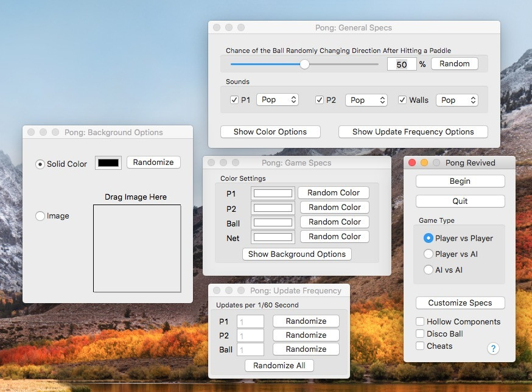Open the P2 sound dropdown
This screenshot has height=392, width=532.
click(x=366, y=100)
